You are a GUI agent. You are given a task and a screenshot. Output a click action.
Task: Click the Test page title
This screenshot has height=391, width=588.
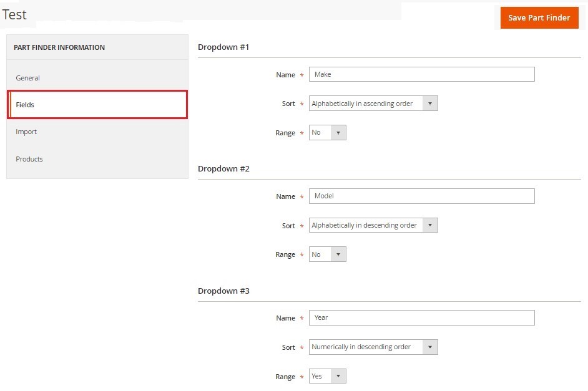(x=14, y=14)
